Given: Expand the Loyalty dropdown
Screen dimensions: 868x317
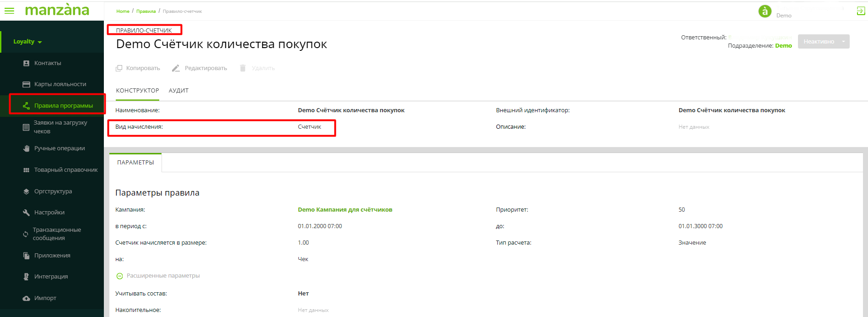Looking at the screenshot, I should click(x=27, y=42).
